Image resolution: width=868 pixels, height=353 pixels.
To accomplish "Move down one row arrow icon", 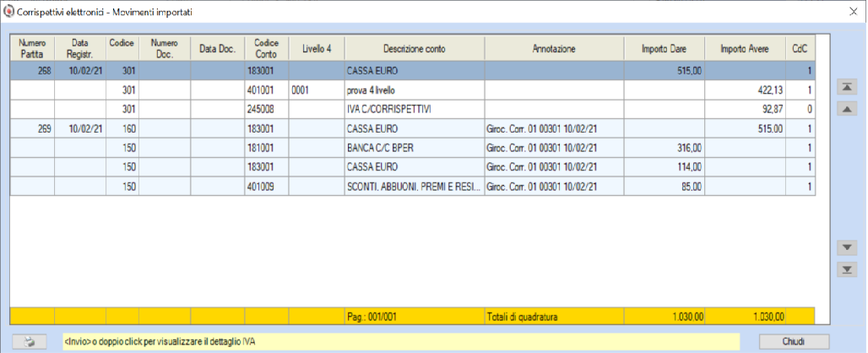I will pyautogui.click(x=846, y=247).
